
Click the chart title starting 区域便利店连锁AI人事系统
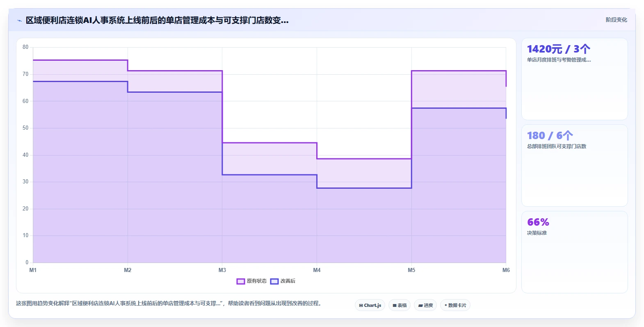pyautogui.click(x=157, y=21)
